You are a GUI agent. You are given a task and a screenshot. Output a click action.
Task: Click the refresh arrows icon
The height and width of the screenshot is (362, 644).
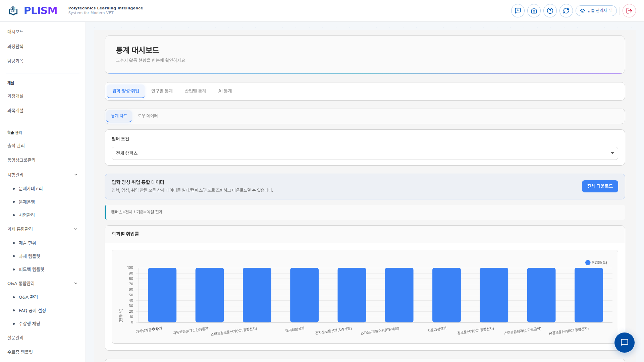[x=566, y=11]
